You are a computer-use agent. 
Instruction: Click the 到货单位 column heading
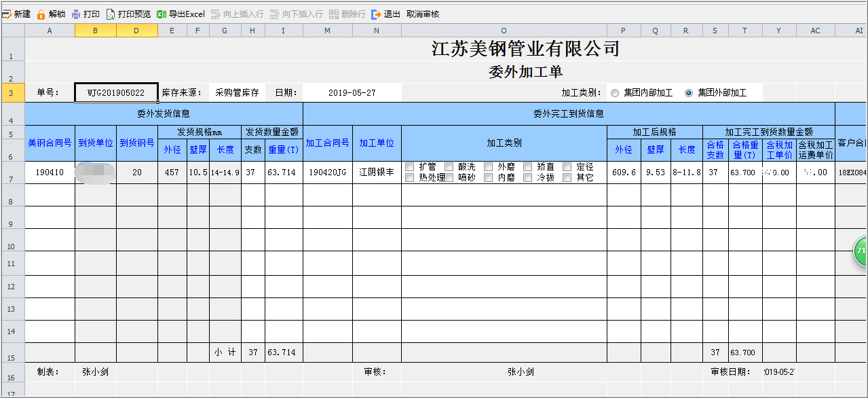click(x=96, y=143)
